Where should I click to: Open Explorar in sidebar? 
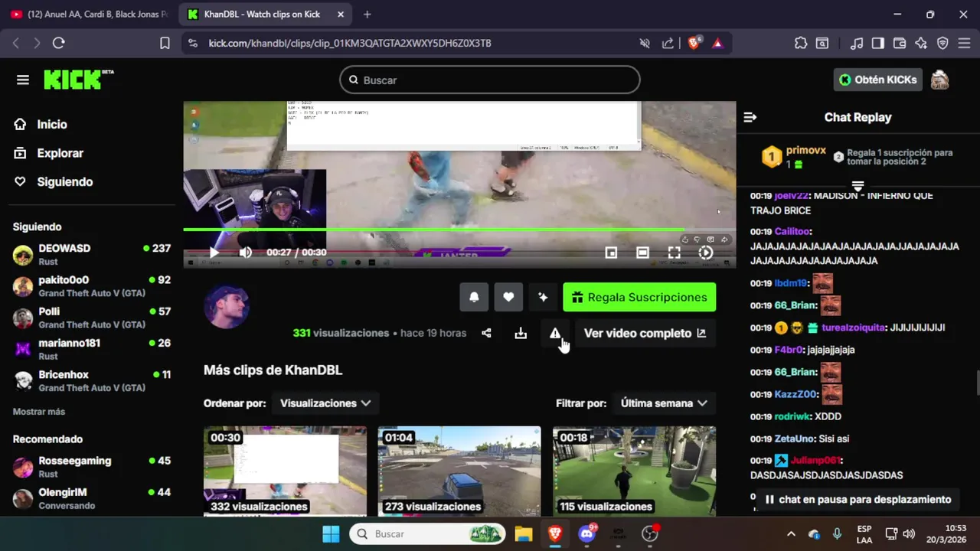point(49,153)
